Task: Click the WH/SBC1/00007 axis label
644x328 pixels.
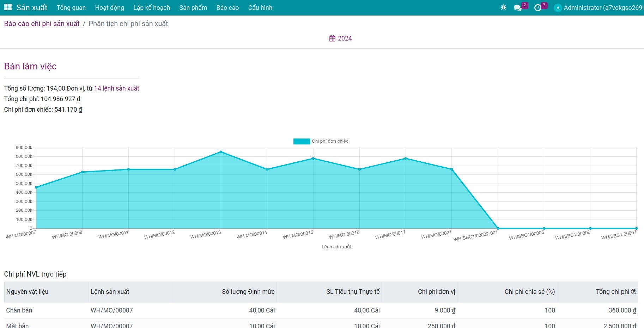Action: (619, 235)
